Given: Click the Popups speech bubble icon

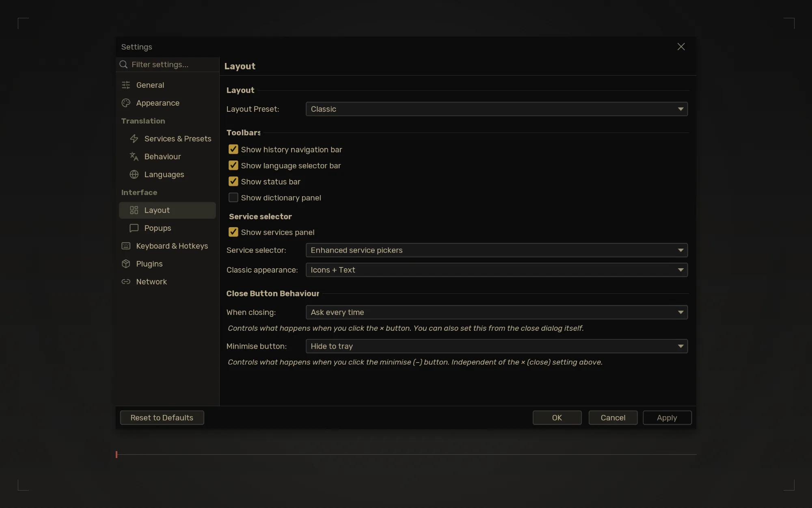Looking at the screenshot, I should coord(134,228).
